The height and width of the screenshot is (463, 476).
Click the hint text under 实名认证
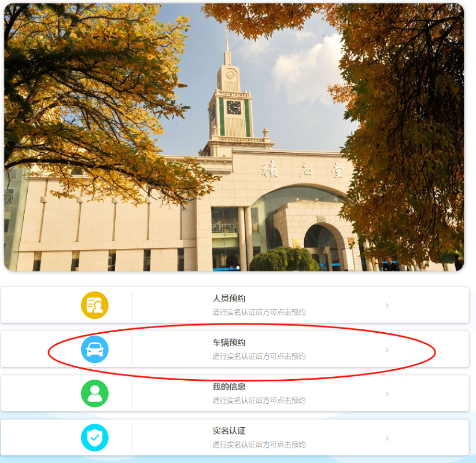tap(259, 444)
